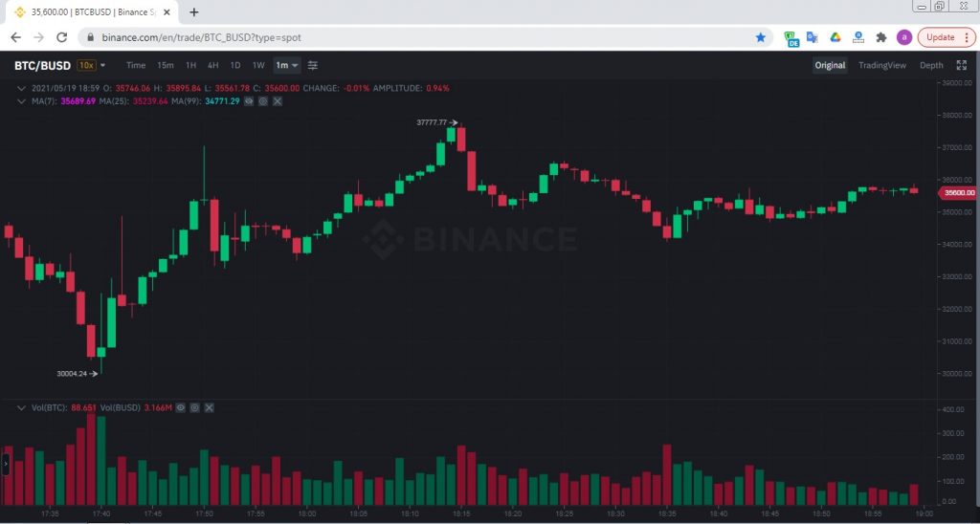Screen dimensions: 980x524
Task: Select the BTCBUSD Binance browser tab
Action: (x=91, y=12)
